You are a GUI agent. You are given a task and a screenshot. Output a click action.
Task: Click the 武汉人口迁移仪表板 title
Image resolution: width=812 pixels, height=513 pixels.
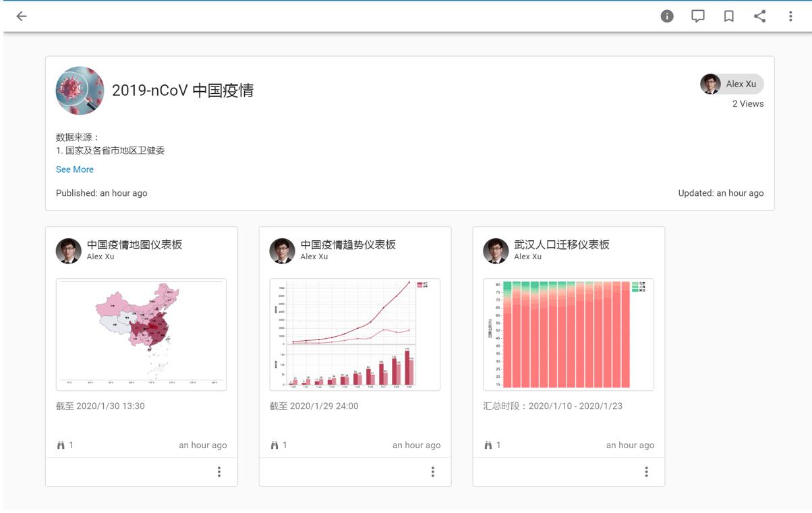tap(562, 244)
